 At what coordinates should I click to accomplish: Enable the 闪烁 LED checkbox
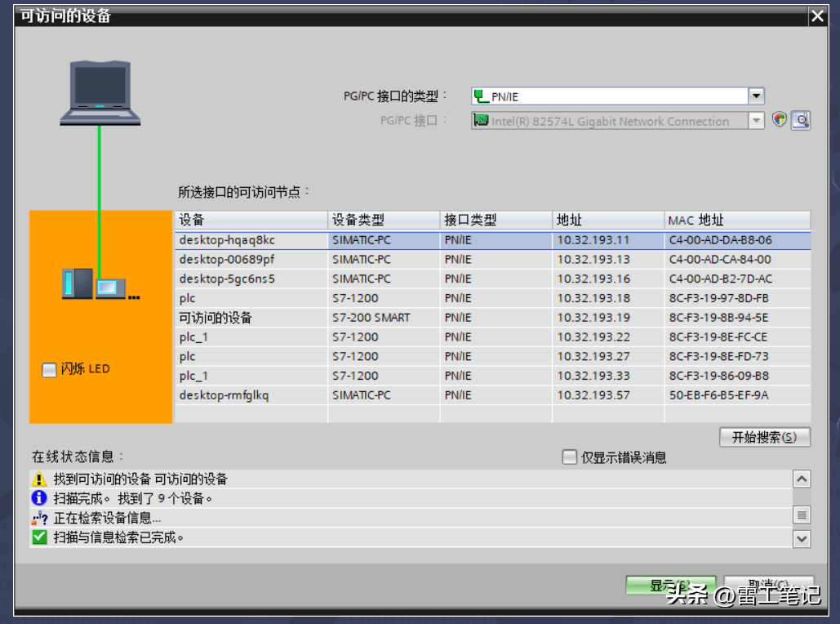(x=50, y=370)
